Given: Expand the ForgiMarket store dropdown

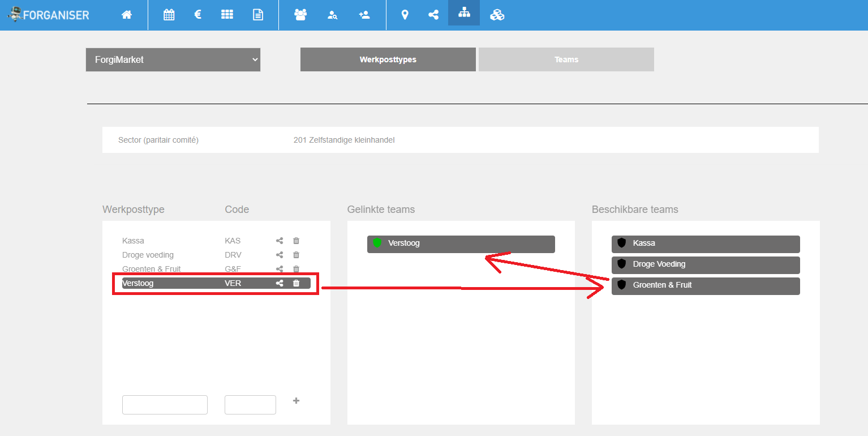Looking at the screenshot, I should 173,59.
